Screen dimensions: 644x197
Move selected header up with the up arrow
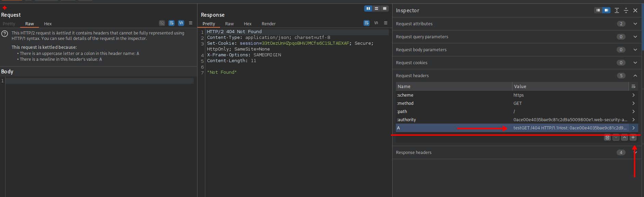(625, 138)
